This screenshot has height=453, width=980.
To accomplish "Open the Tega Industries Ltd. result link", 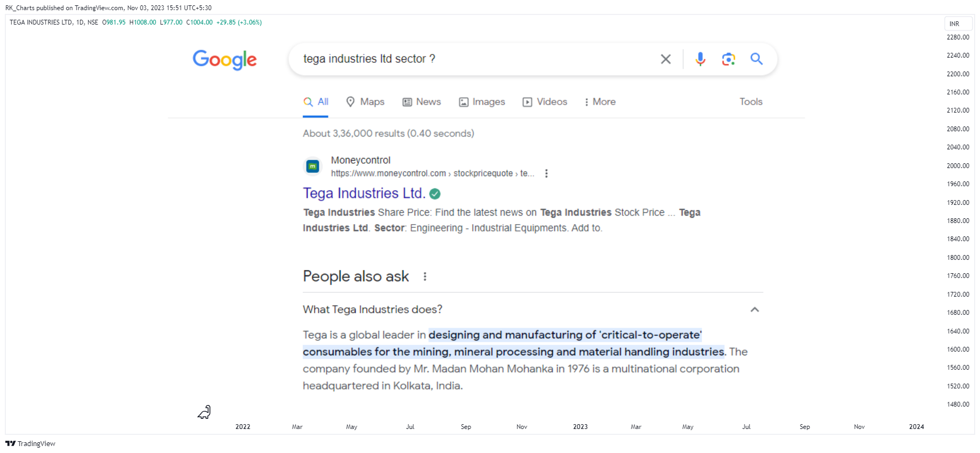I will [x=364, y=193].
